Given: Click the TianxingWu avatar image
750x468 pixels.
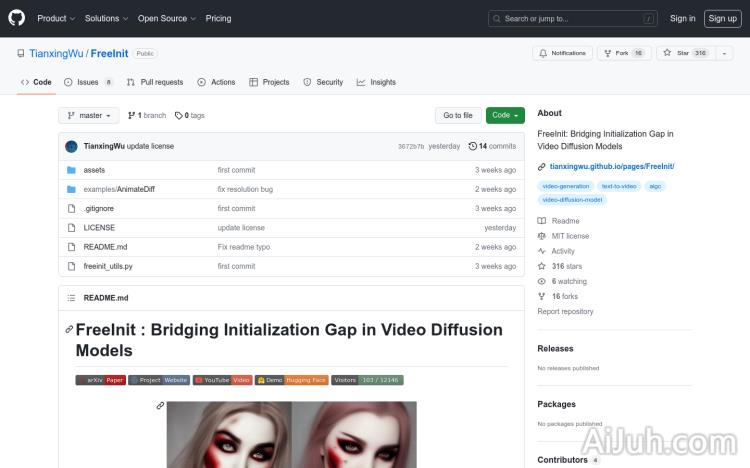Looking at the screenshot, I should [x=71, y=146].
